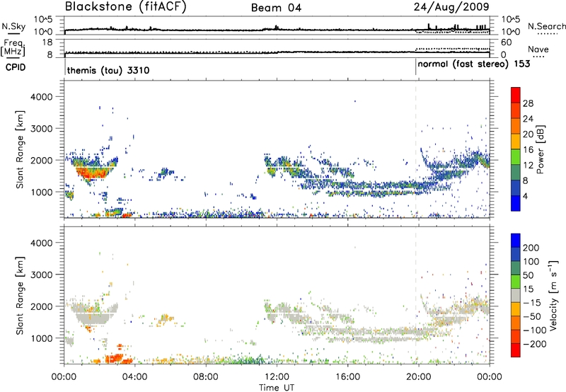Click the blue bottom of the power color bar

point(516,203)
